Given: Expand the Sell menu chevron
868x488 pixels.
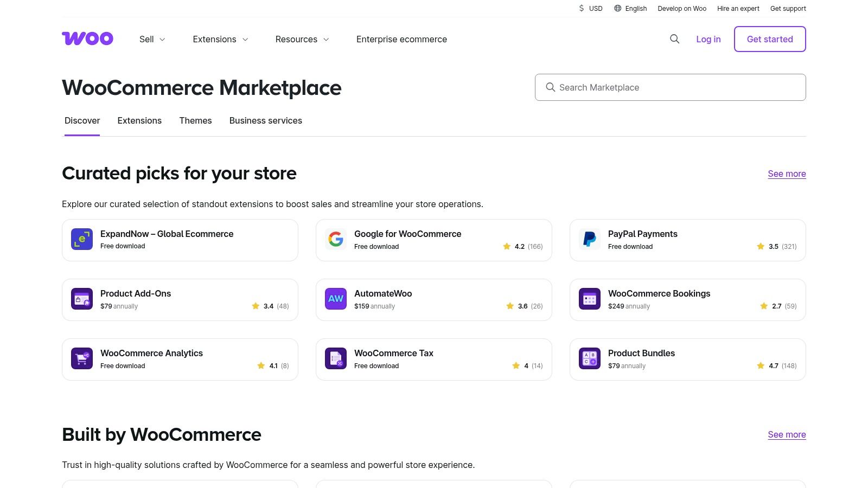Looking at the screenshot, I should coord(162,40).
